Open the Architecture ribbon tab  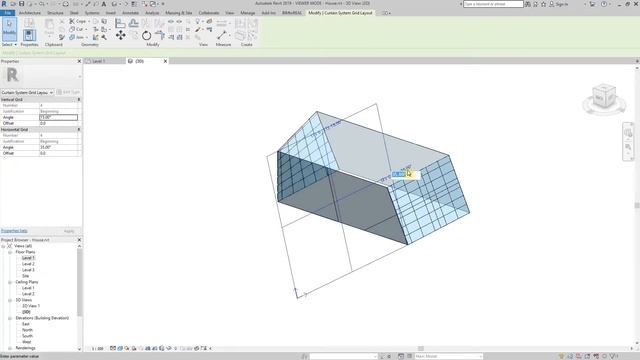pyautogui.click(x=30, y=13)
